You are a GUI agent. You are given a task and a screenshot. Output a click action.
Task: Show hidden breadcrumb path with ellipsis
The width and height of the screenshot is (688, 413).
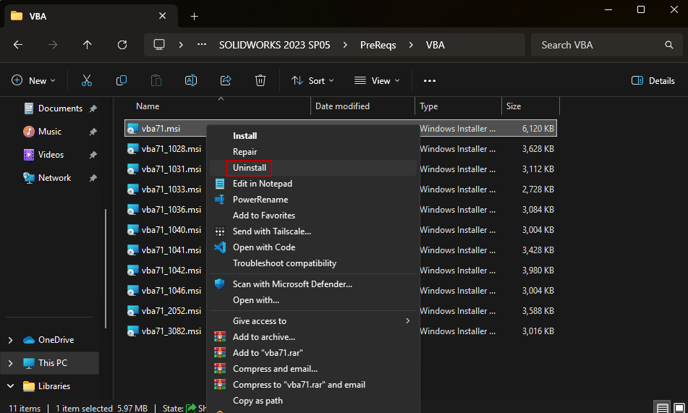pos(201,45)
